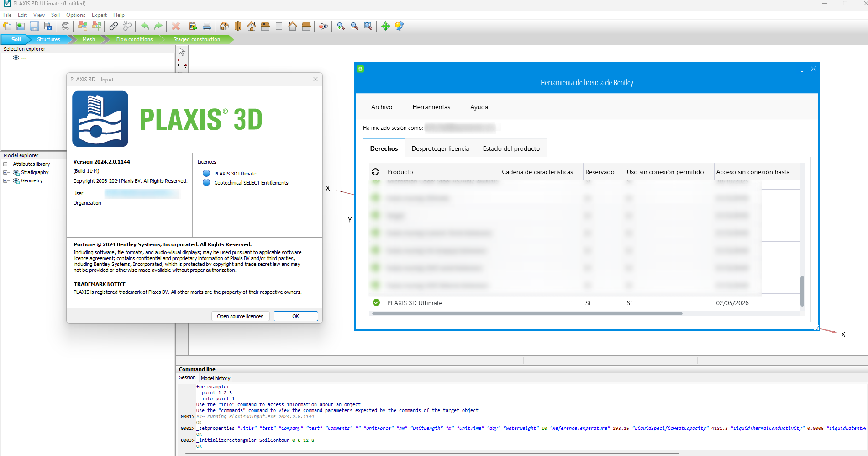
Task: Select the perspective house view icon
Action: 224,26
